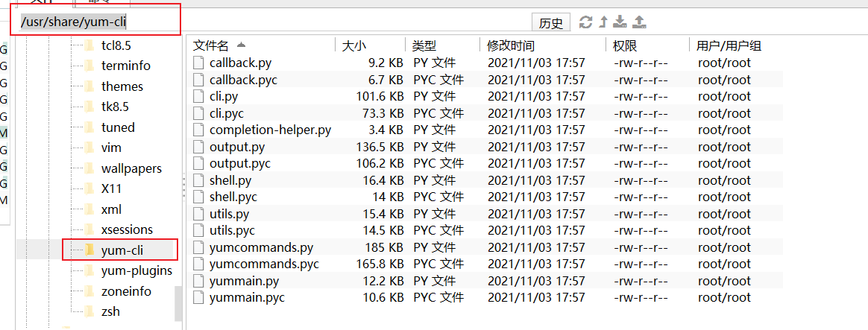Click the 136.5 KB size of output.py

point(380,147)
